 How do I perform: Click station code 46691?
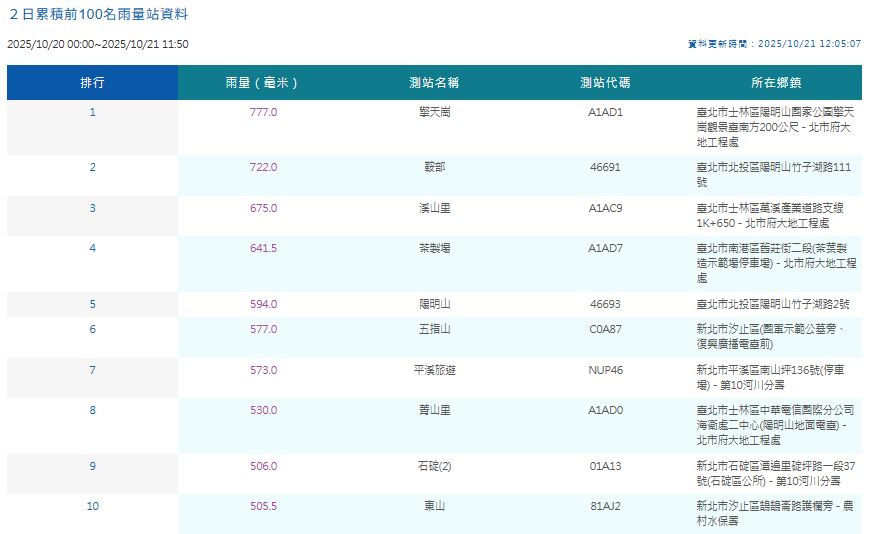[x=605, y=167]
